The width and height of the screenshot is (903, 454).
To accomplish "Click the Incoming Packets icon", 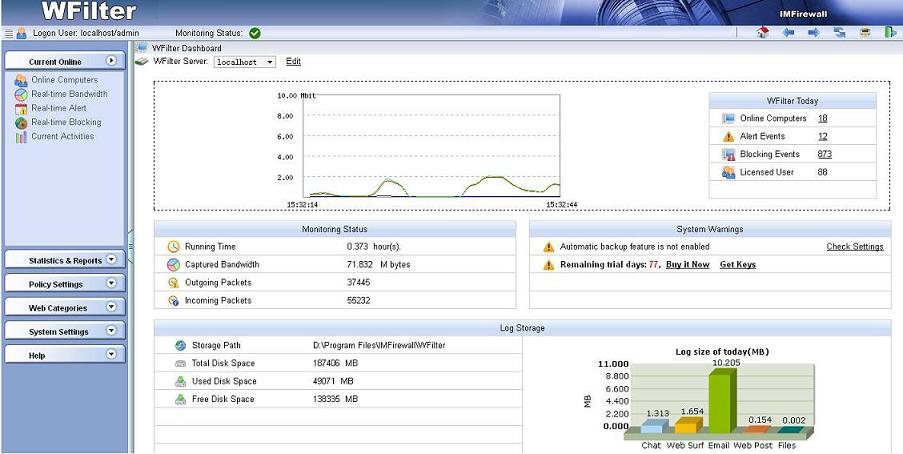I will click(173, 301).
